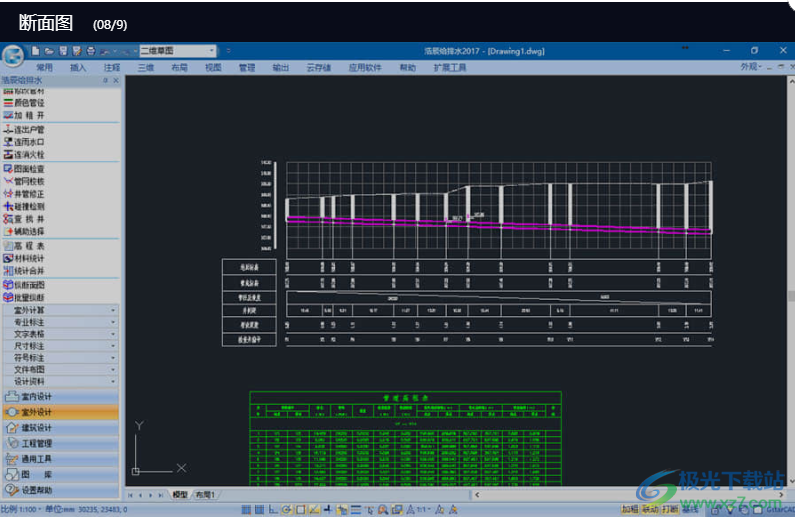This screenshot has height=519, width=795.
Task: Open the 注释 ribbon tab
Action: [x=112, y=67]
